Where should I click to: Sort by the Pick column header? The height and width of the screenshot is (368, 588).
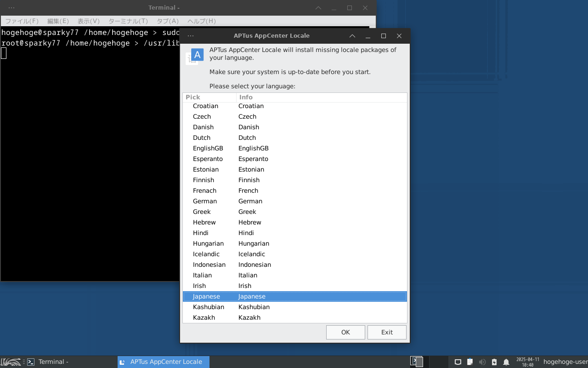click(x=209, y=97)
